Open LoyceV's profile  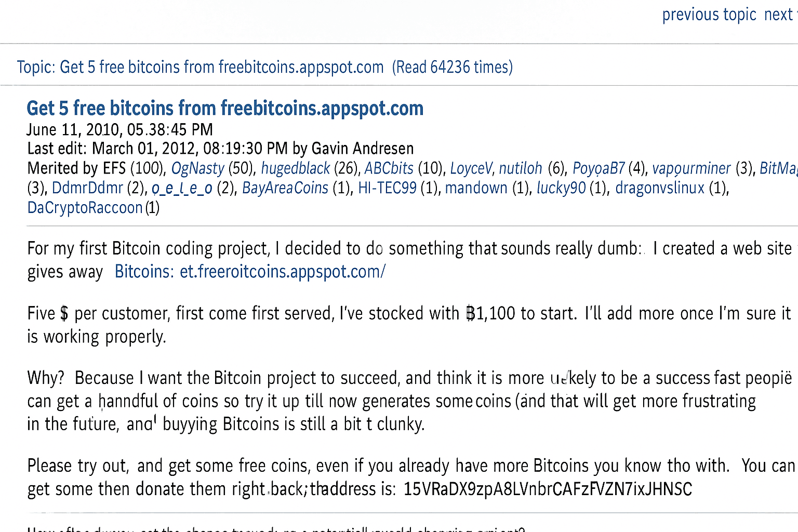tap(471, 168)
